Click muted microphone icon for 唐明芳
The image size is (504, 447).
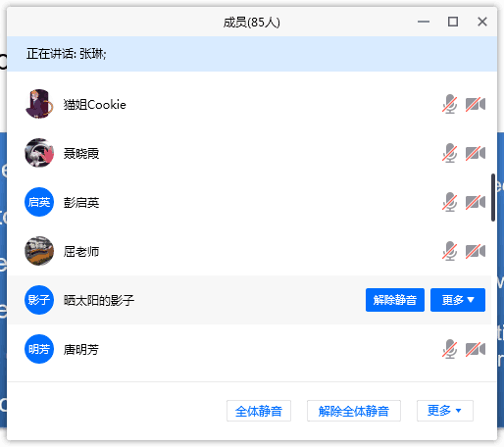click(450, 349)
